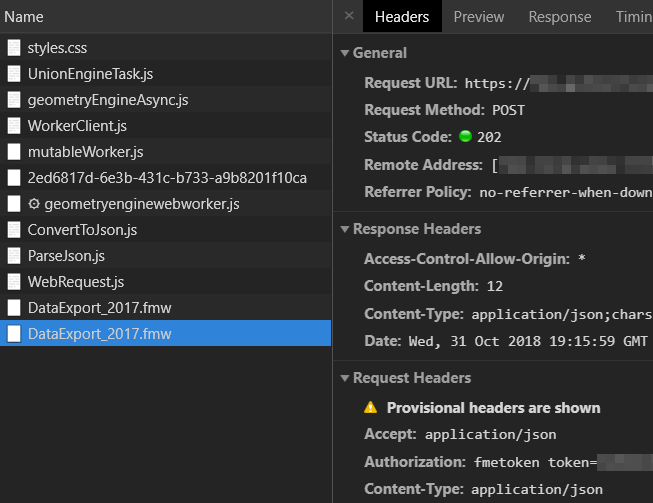
Task: Select the highlighted DataExport_2017.fmw request
Action: click(166, 334)
